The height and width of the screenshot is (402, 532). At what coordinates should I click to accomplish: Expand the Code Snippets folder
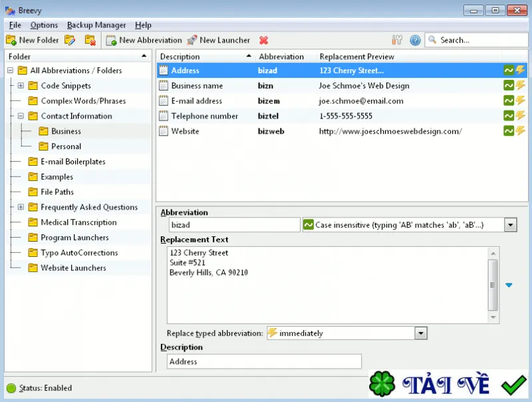21,86
